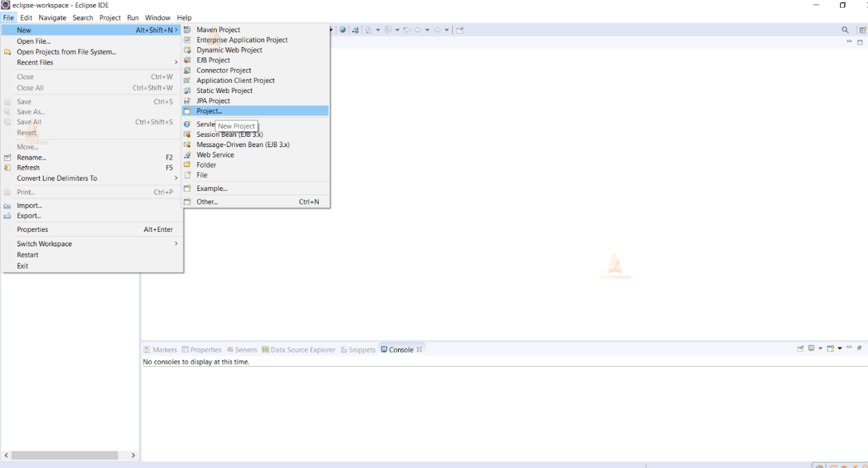This screenshot has width=868, height=468.
Task: Select EJB Project entry
Action: (255, 60)
